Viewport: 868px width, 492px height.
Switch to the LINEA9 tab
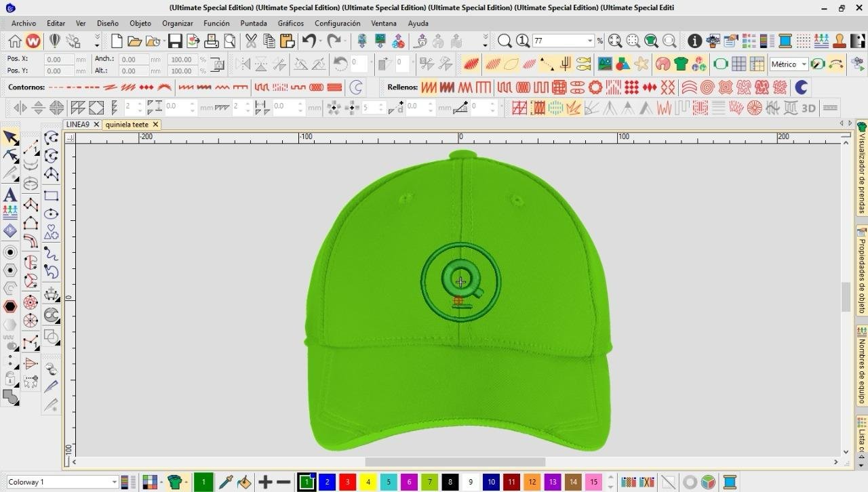coord(77,125)
